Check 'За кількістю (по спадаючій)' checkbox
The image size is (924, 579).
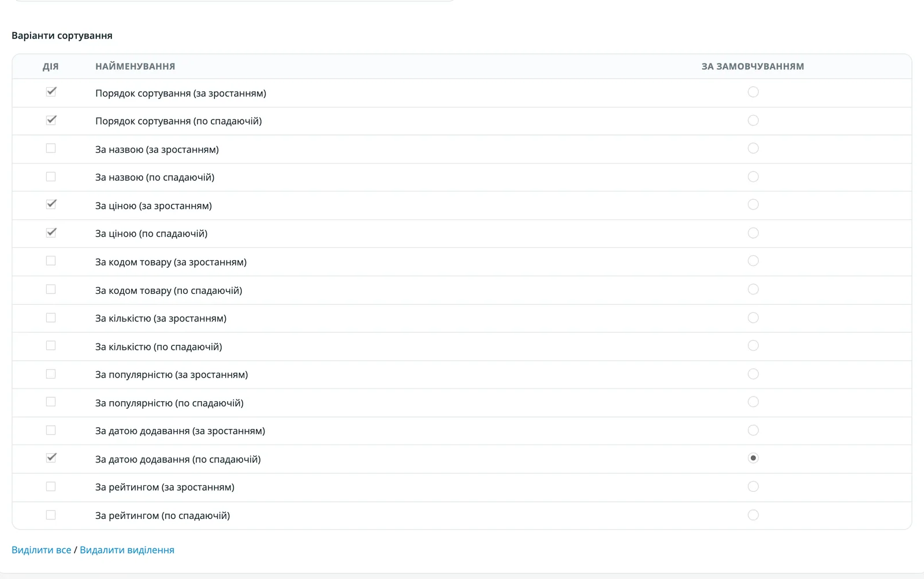click(51, 346)
